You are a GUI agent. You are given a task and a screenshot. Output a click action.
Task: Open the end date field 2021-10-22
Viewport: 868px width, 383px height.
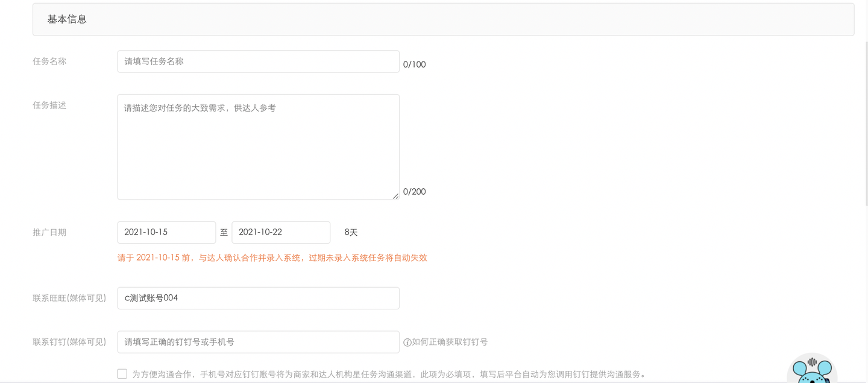(x=281, y=232)
